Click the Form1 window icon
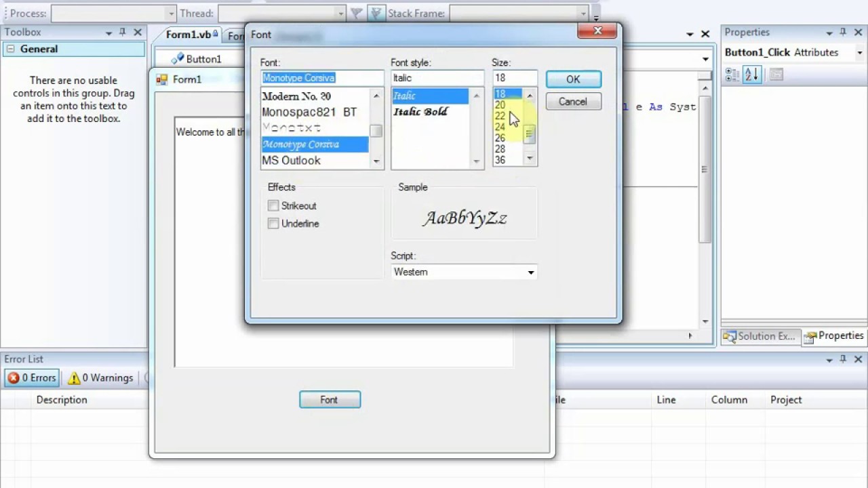This screenshot has width=868, height=488. 161,79
